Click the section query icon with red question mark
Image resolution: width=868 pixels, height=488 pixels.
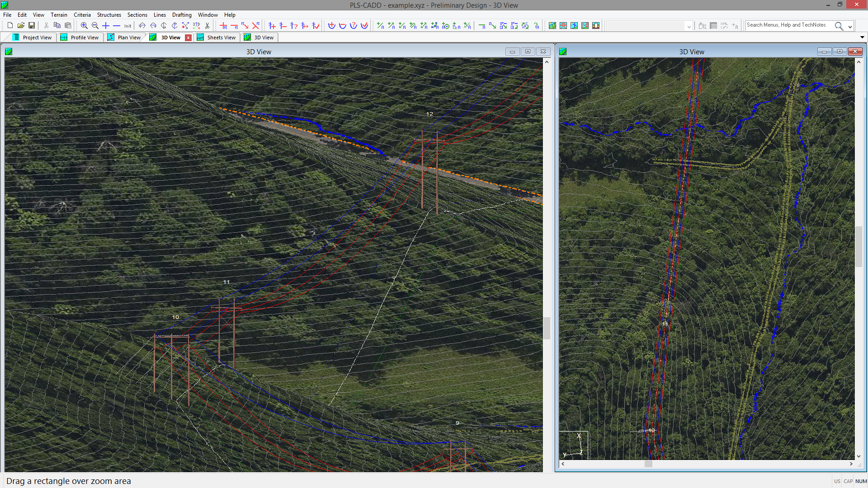[354, 26]
